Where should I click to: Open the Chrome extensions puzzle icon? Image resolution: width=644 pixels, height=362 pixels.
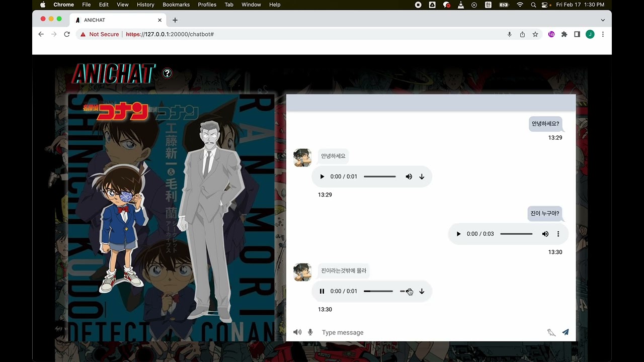564,34
